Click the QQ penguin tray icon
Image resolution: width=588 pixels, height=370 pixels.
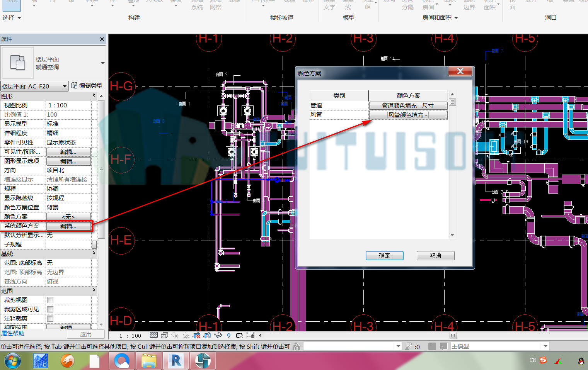(x=581, y=361)
